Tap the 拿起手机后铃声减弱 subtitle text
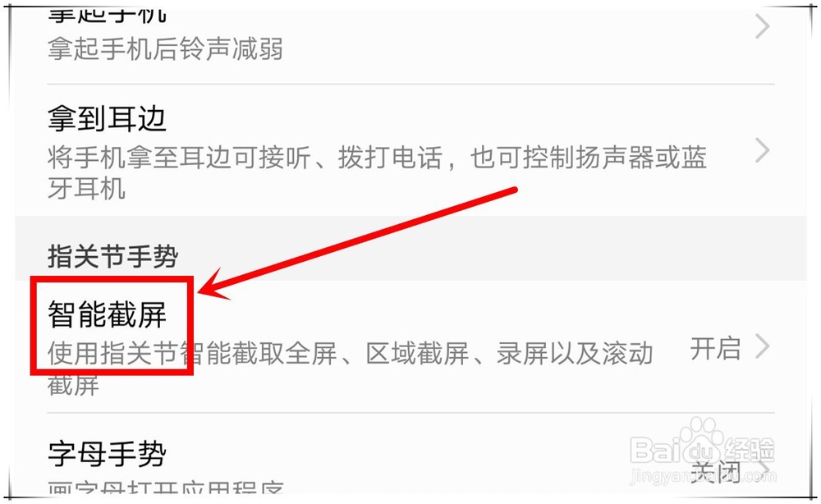This screenshot has width=821, height=504. pos(165,49)
